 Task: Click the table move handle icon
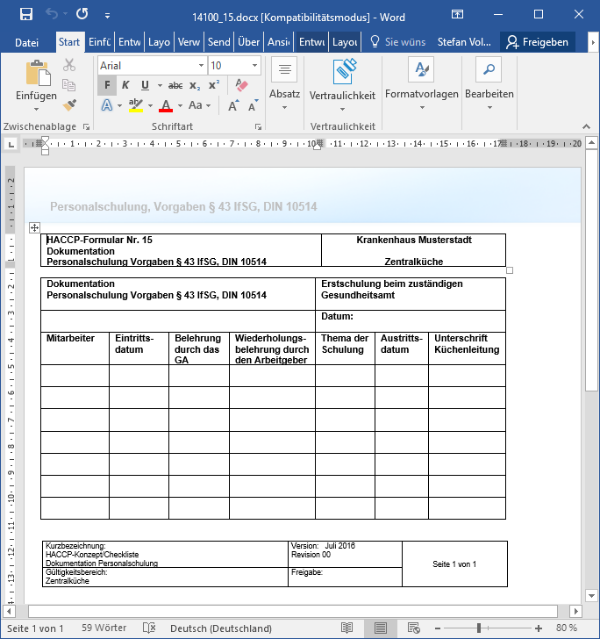tap(34, 229)
